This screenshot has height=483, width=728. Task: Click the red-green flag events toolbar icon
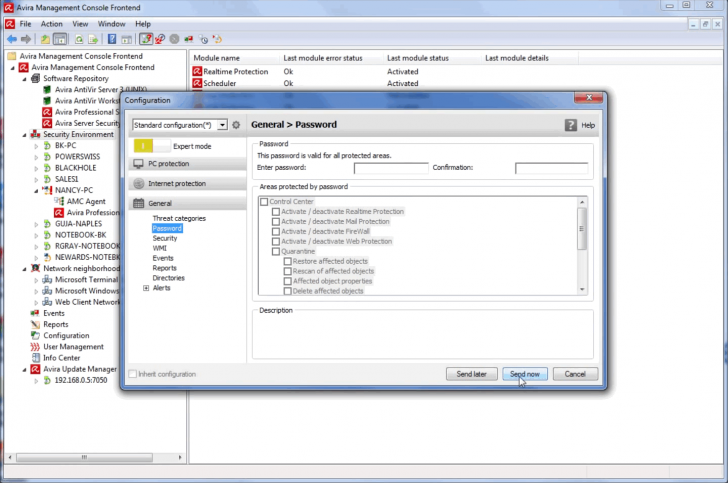(x=188, y=39)
